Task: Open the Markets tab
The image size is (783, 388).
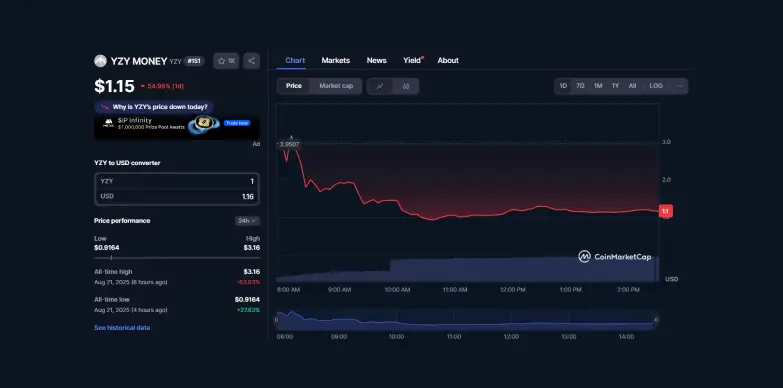Action: 336,60
